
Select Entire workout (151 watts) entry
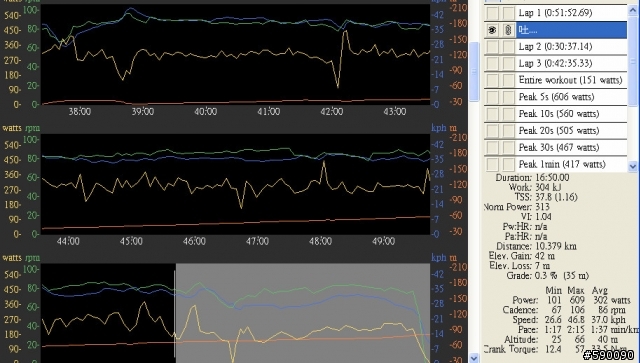click(x=570, y=80)
